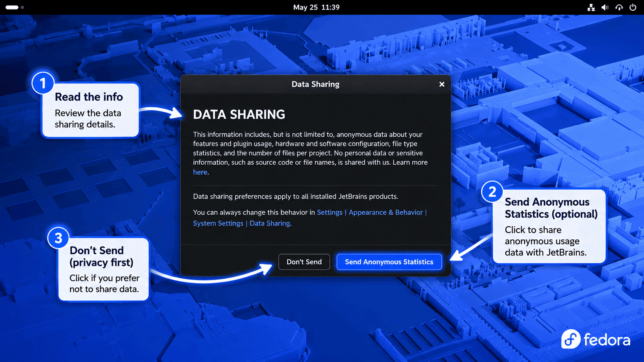The height and width of the screenshot is (362, 644).
Task: Click the Data Sharing title bar text
Action: click(x=315, y=84)
